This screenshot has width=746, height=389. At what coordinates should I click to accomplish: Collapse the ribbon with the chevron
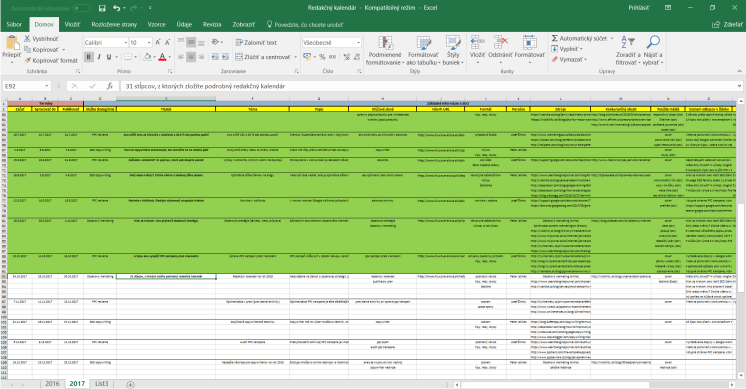pyautogui.click(x=739, y=71)
